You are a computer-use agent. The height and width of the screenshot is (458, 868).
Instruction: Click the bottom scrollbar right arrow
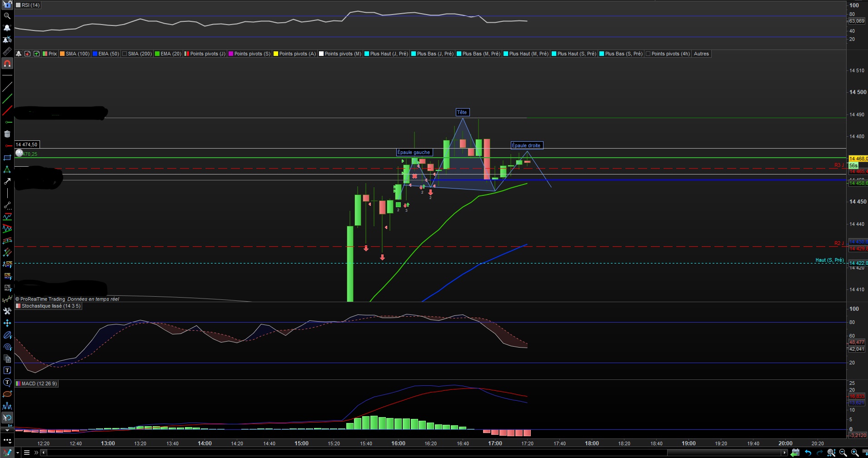click(785, 453)
